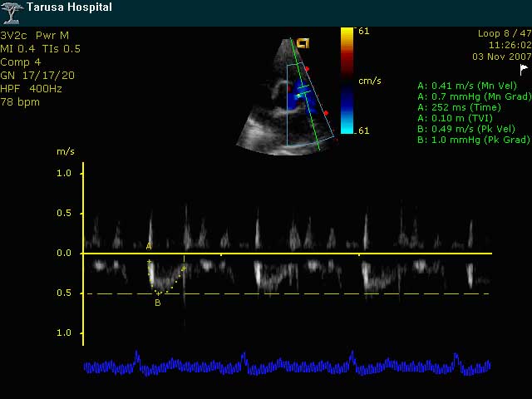Click the blue ECG trace strip

(x=287, y=364)
